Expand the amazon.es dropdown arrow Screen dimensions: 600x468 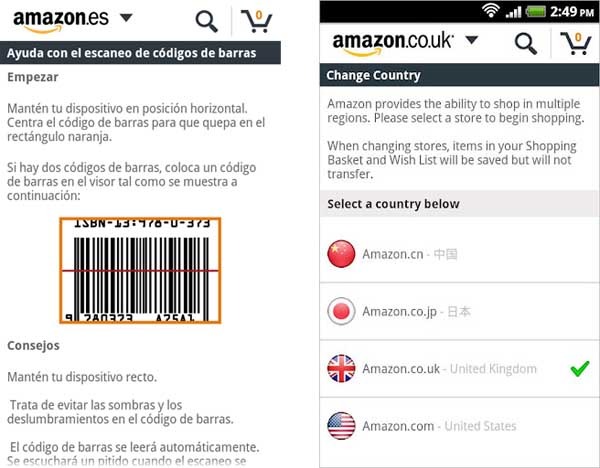[125, 18]
